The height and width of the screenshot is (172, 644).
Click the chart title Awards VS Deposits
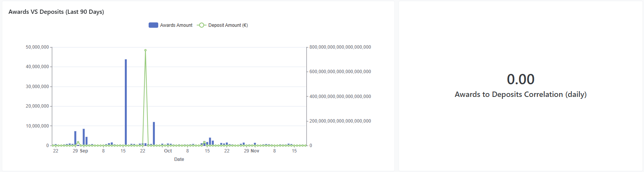point(56,12)
